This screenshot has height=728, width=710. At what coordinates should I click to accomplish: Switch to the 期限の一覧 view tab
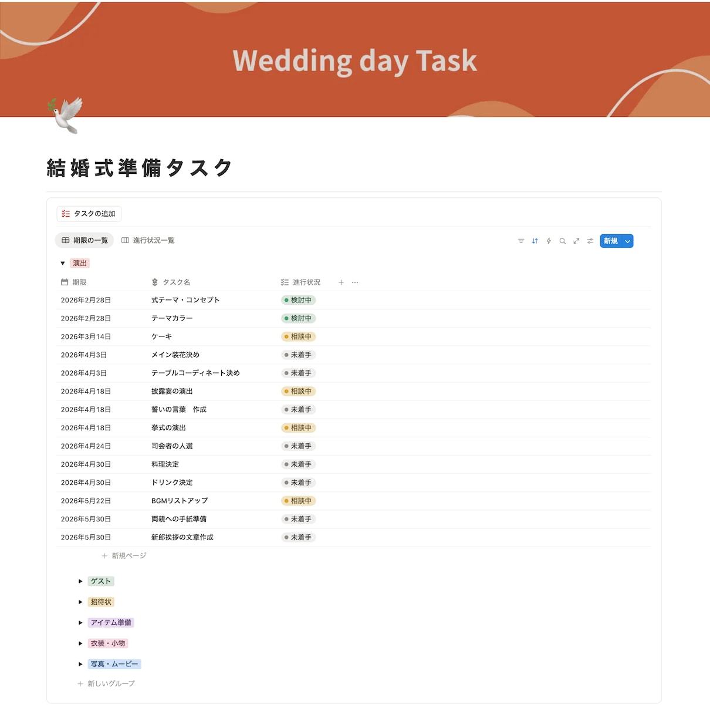click(x=84, y=240)
